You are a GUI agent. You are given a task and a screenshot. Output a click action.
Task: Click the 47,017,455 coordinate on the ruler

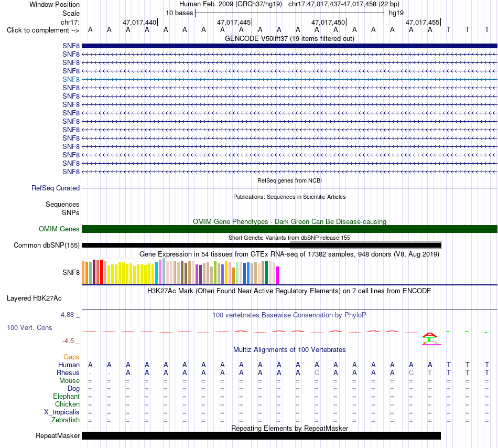pyautogui.click(x=423, y=22)
